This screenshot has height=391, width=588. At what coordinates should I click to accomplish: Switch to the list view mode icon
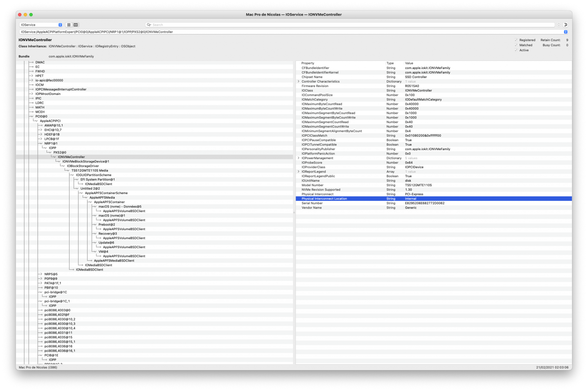coord(69,25)
